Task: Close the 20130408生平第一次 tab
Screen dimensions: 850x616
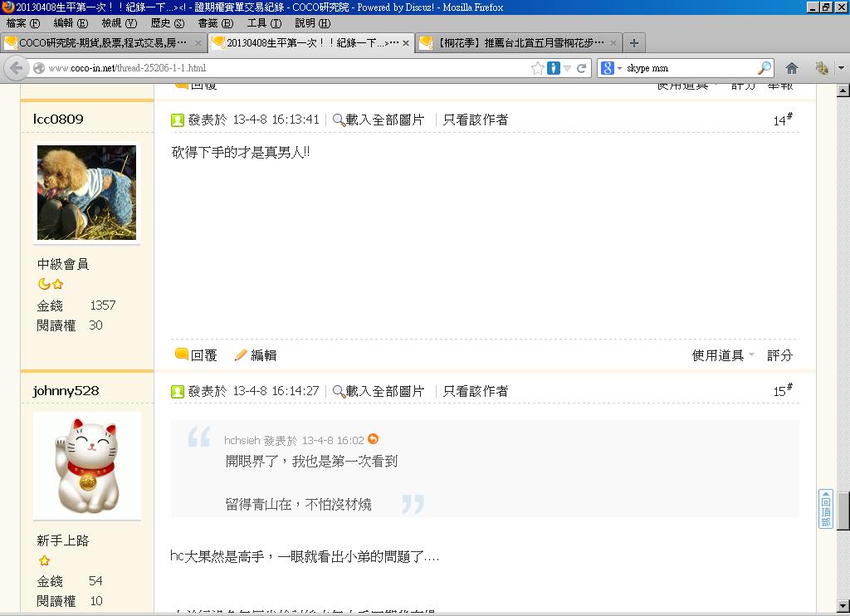Action: point(405,43)
